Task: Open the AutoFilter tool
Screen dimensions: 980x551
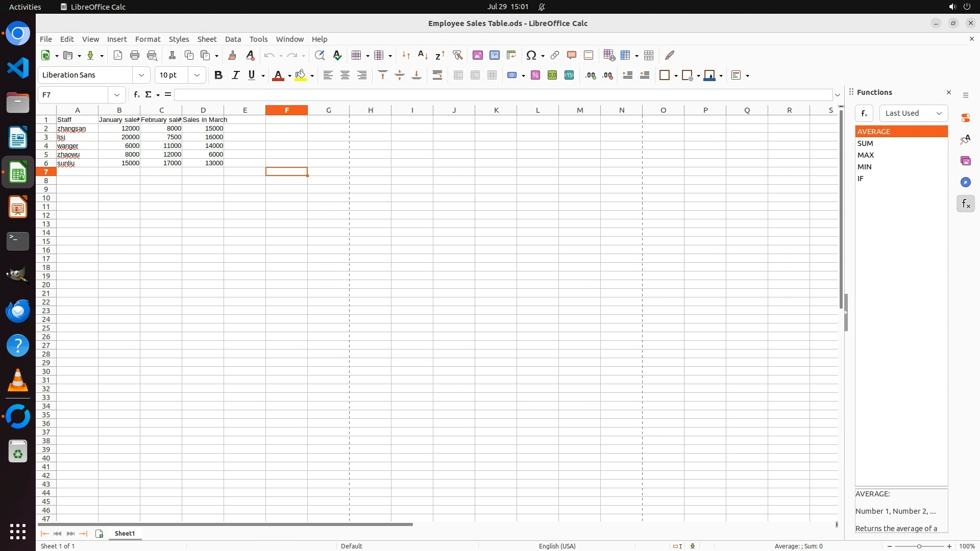Action: [457, 55]
